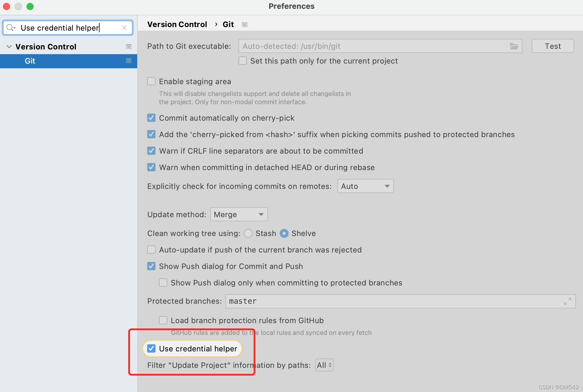Collapse the Version Control tree node
The width and height of the screenshot is (583, 392).
point(9,46)
